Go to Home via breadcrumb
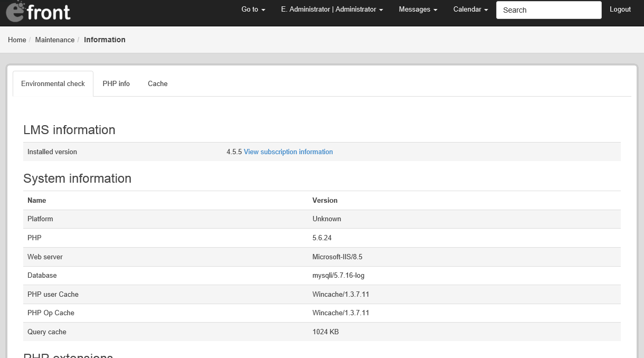The height and width of the screenshot is (358, 644). (17, 40)
